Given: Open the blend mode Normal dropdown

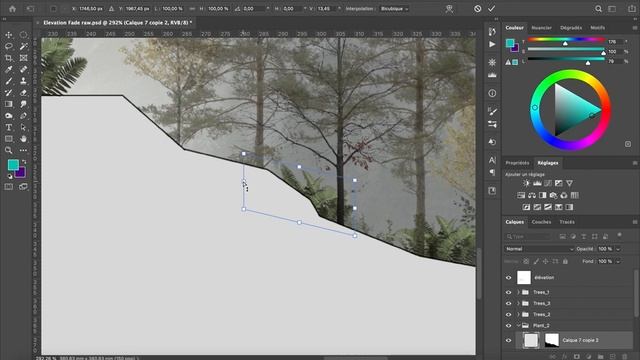Looking at the screenshot, I should point(539,249).
